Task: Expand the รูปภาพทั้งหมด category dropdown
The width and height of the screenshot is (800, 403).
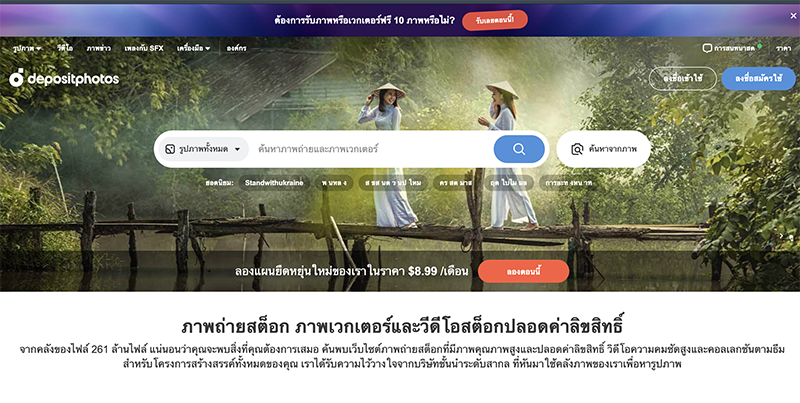Action: 204,149
